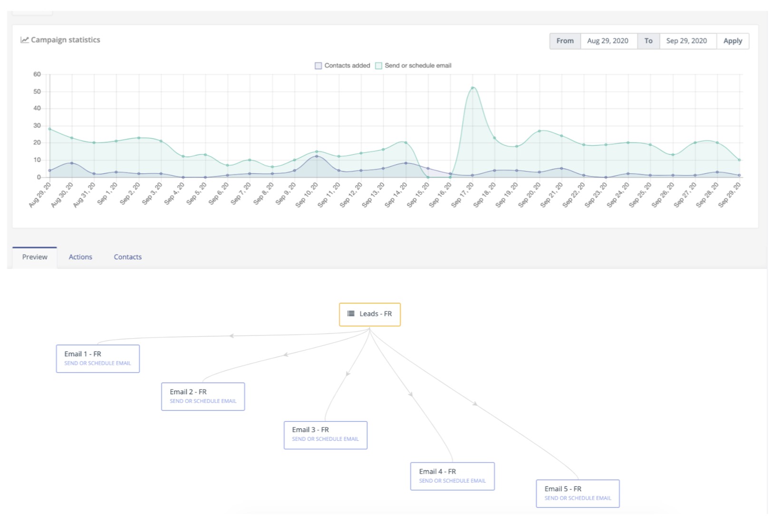Click the Sep 20 email data point
Viewport: 772px width, 532px height.
click(540, 131)
